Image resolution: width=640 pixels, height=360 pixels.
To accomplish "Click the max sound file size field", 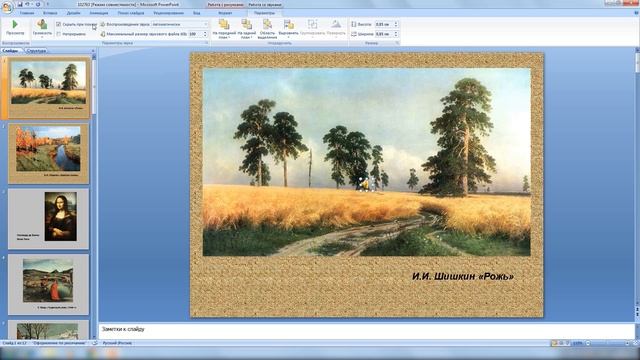I will (195, 34).
